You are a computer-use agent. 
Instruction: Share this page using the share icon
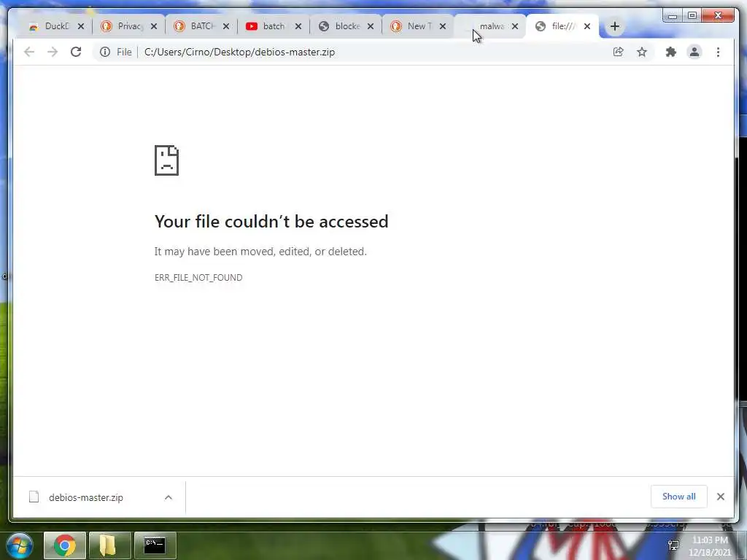click(x=619, y=52)
